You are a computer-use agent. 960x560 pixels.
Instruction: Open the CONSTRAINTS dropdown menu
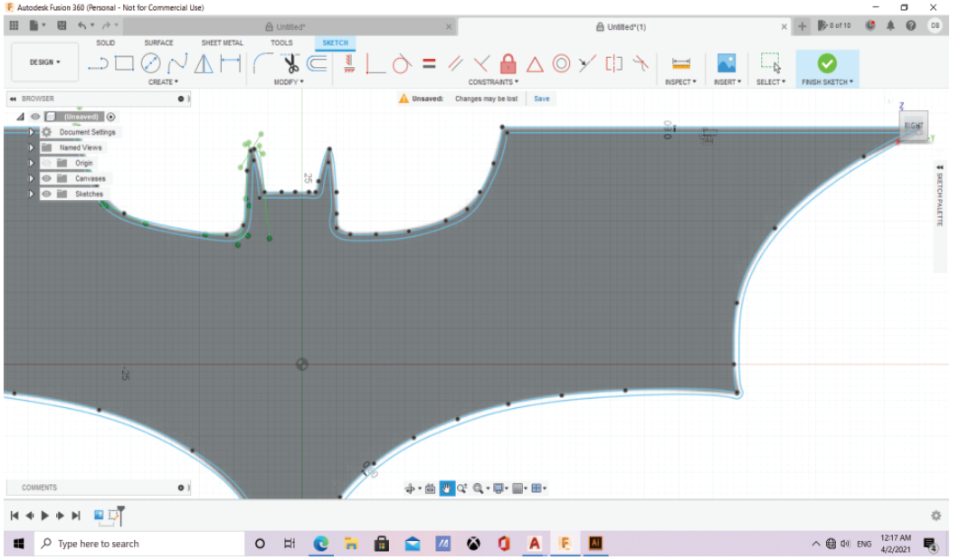493,82
